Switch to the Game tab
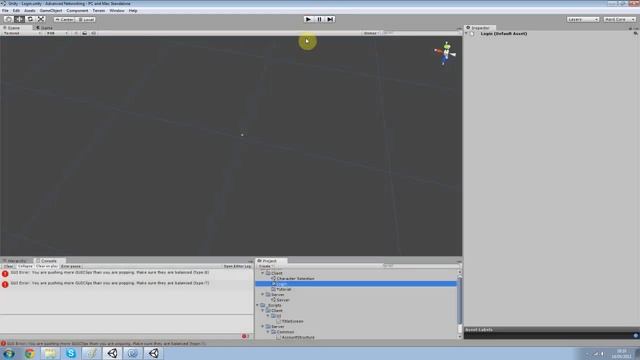Screen dimensions: 640x360 click(46, 28)
